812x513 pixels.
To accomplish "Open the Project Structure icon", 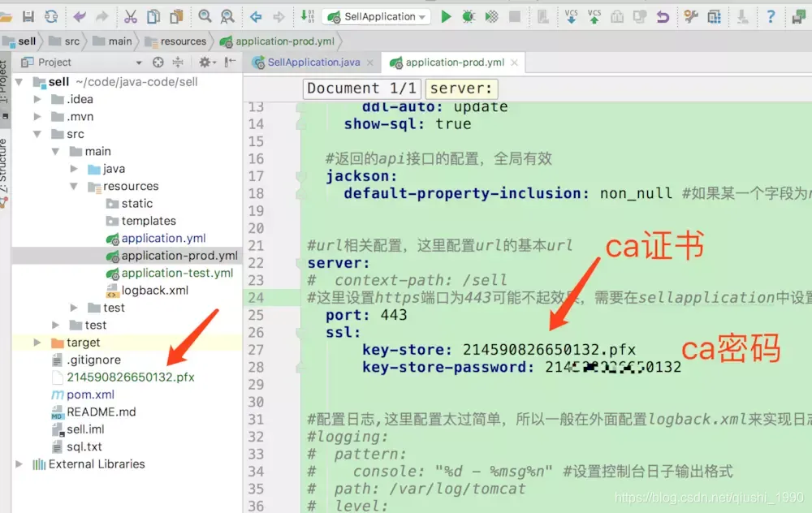I will click(x=714, y=16).
